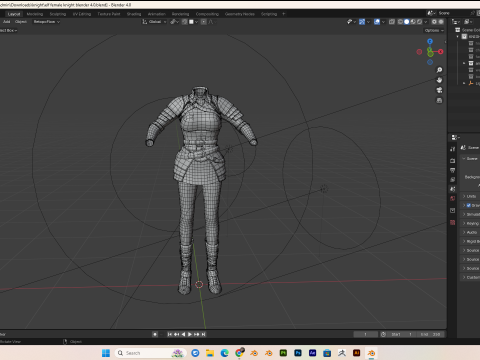Viewport: 480px width, 360px height.
Task: Toggle X-ray mode button
Action: click(x=392, y=22)
